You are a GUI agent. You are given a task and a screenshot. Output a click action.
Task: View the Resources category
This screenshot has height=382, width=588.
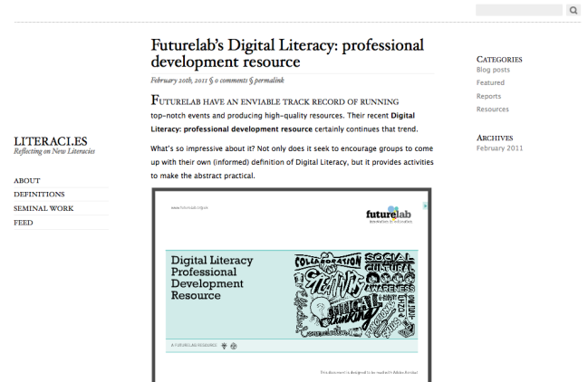492,109
